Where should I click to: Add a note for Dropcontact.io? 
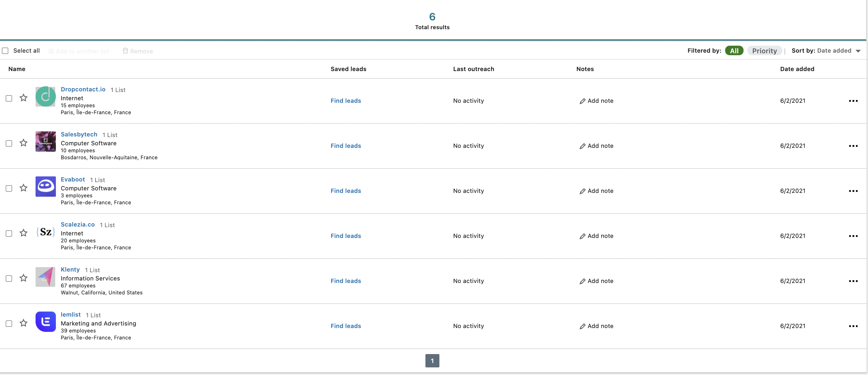click(596, 101)
